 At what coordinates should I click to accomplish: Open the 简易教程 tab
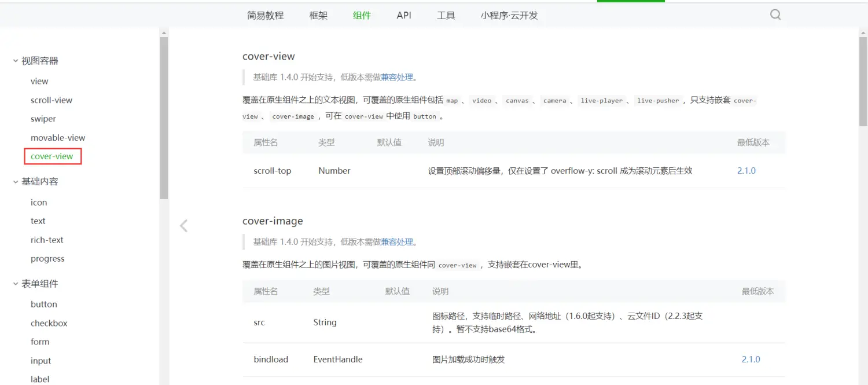pos(265,16)
